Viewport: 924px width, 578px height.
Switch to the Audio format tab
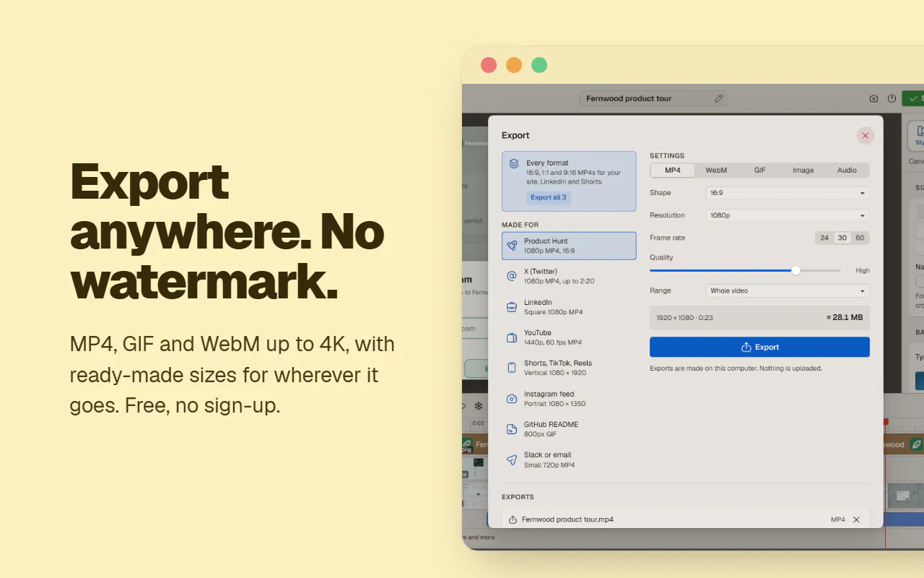[847, 171]
